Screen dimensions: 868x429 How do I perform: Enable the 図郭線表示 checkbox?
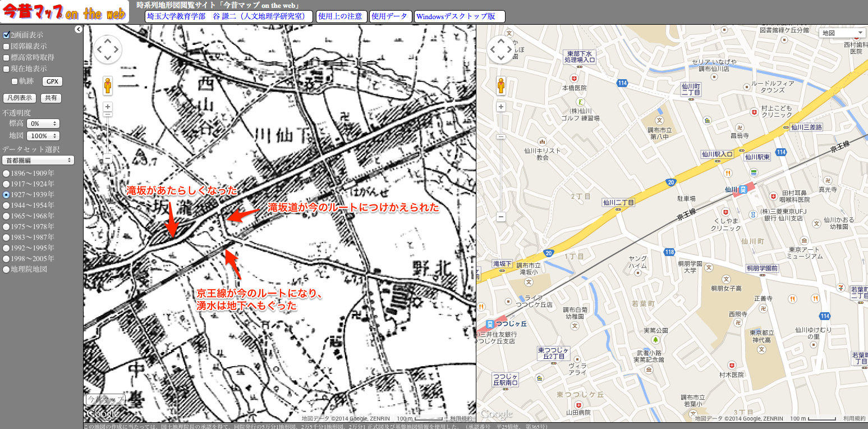[6, 46]
